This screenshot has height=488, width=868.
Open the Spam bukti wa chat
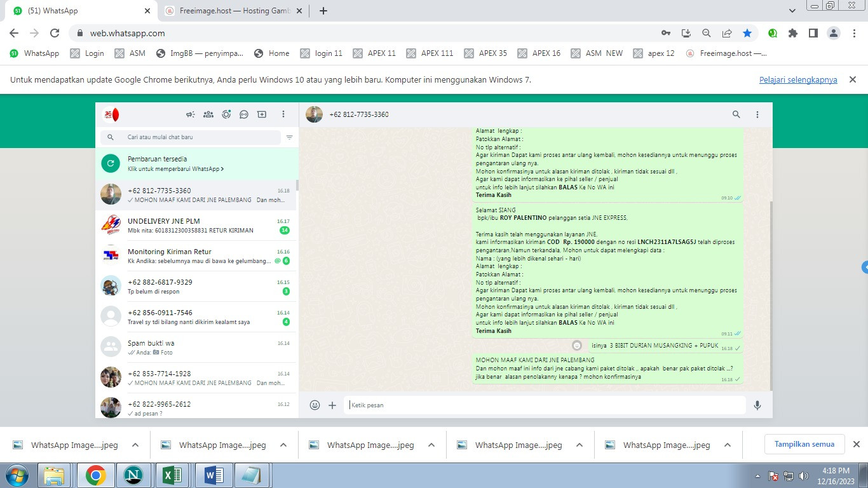coord(196,348)
